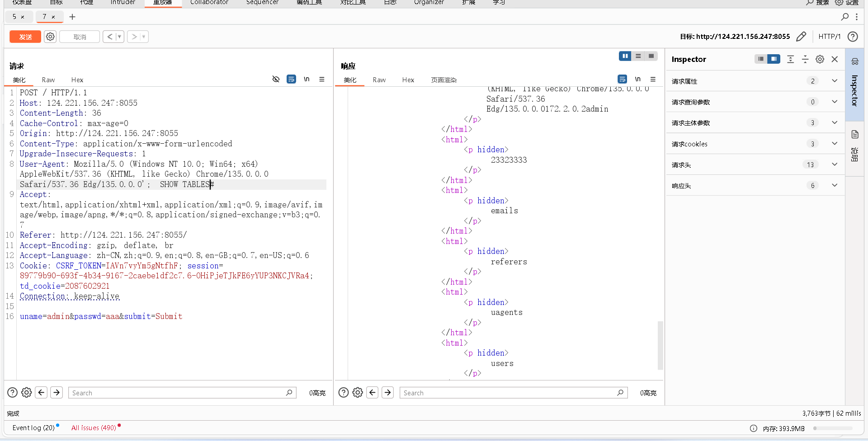Open the HTTP/1 protocol dropdown
Screen dimensions: 868x441
click(x=830, y=37)
